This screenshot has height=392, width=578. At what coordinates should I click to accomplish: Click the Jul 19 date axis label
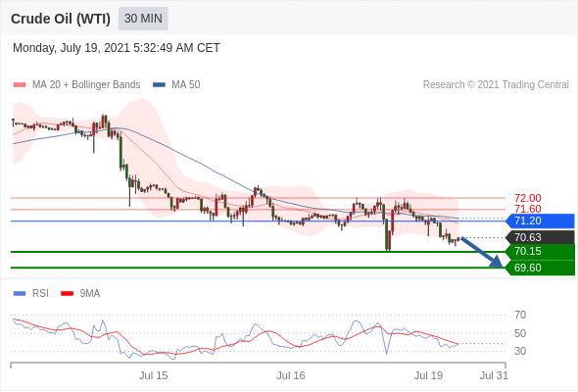[x=428, y=375]
